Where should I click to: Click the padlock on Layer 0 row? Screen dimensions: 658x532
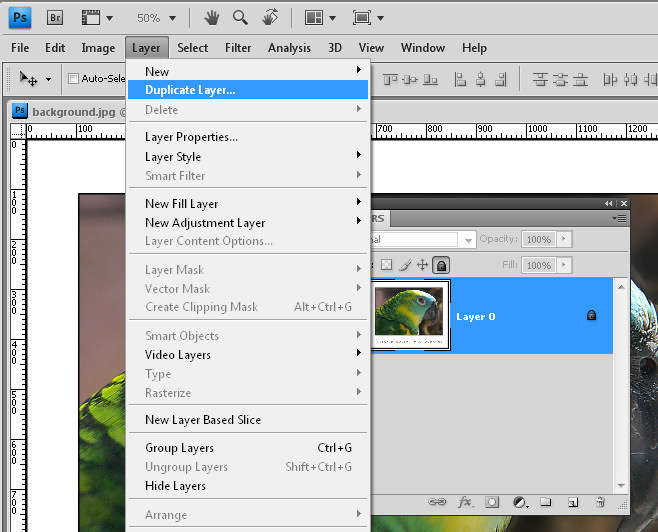(x=591, y=315)
